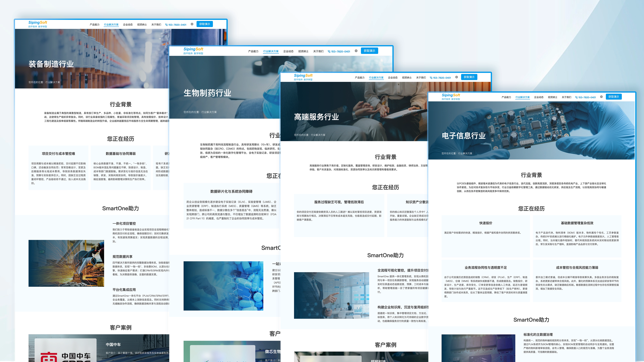This screenshot has width=644, height=362.
Task: Click the 数据基础与协同薄弱 card
Action: 120,168
